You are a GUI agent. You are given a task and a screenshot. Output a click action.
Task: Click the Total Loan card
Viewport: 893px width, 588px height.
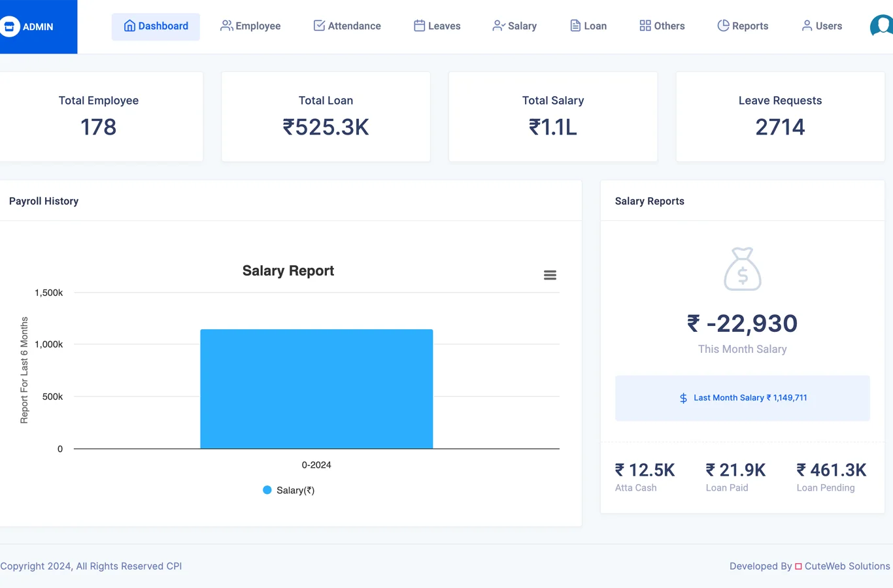click(x=326, y=116)
